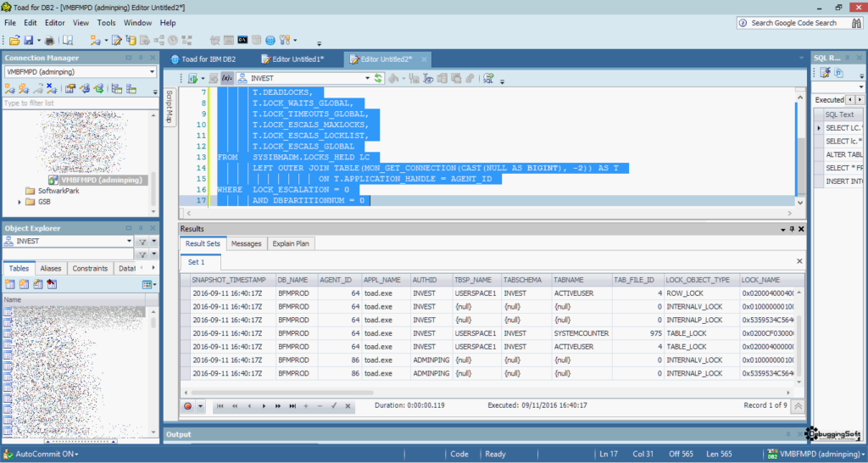The image size is (868, 463).
Task: Select INSERT INT entry in SQL Recall list
Action: (x=843, y=181)
